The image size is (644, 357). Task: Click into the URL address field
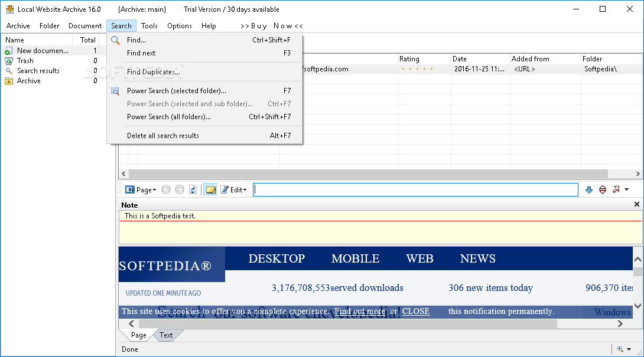[415, 189]
